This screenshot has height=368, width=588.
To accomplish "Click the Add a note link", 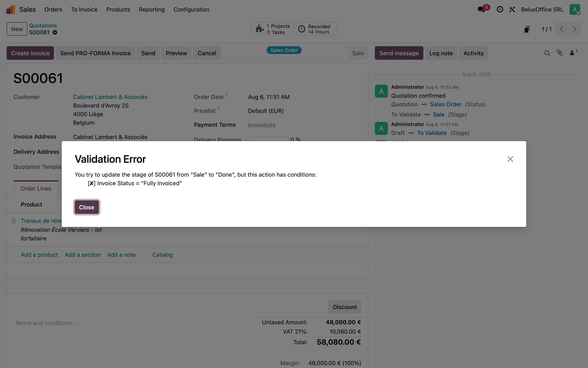I will (121, 255).
